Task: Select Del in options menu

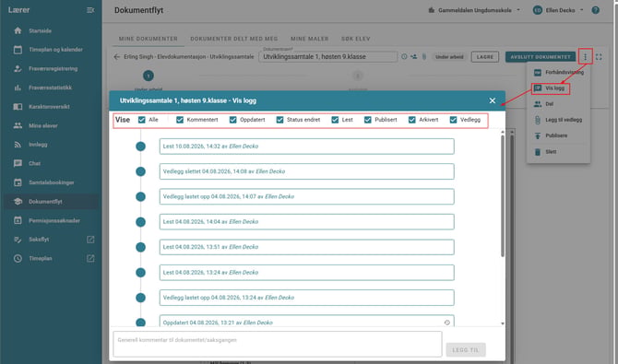Action: [558, 104]
